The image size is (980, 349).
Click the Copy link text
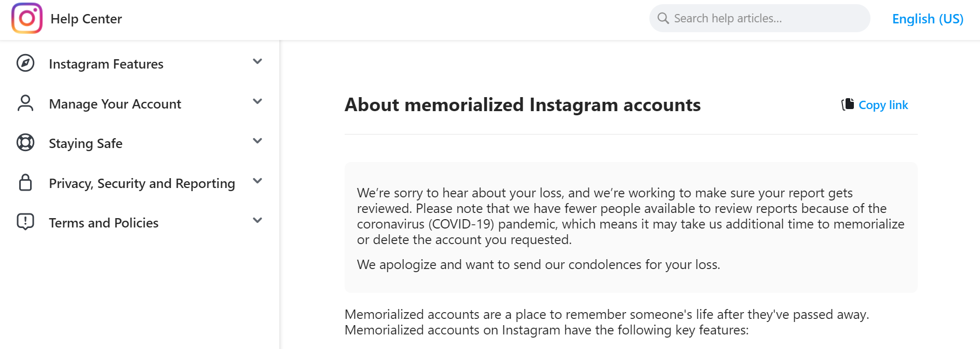pyautogui.click(x=883, y=105)
